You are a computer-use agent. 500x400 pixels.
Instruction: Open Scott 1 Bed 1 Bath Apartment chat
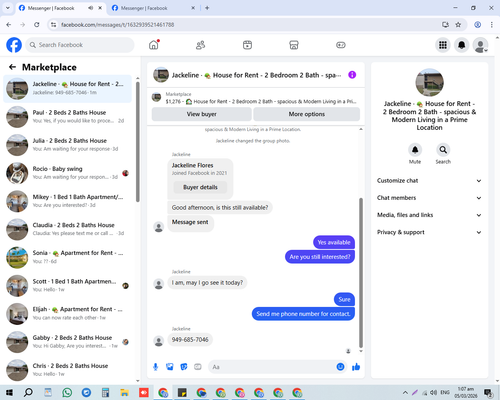[x=68, y=285]
